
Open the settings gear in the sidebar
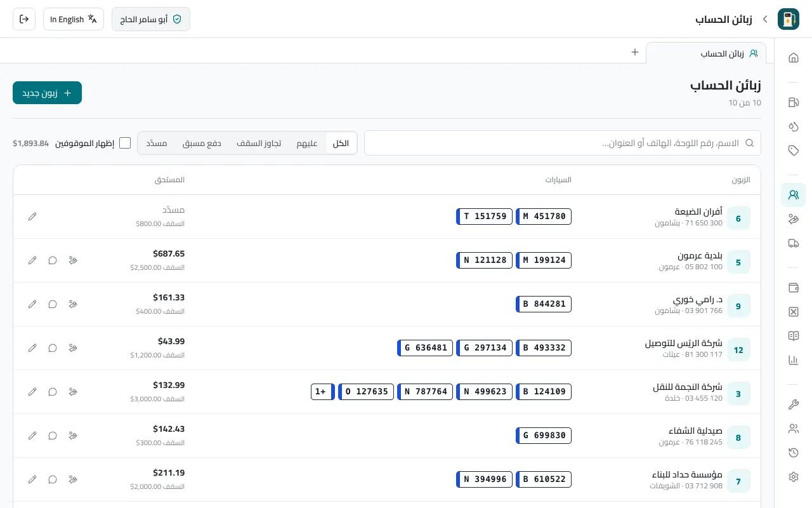(x=793, y=477)
